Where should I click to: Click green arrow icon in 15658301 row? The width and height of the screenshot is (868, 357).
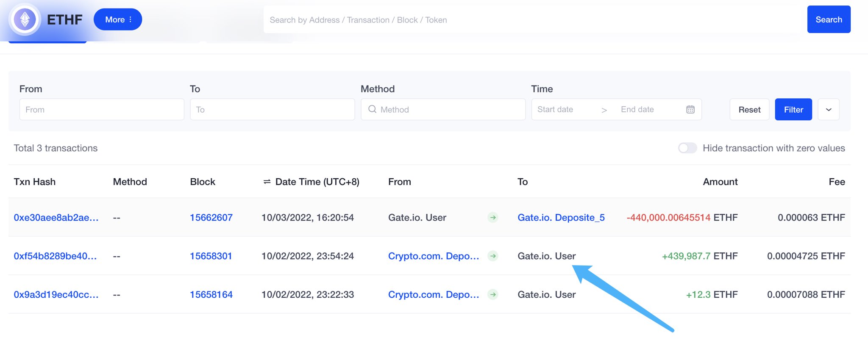point(493,256)
